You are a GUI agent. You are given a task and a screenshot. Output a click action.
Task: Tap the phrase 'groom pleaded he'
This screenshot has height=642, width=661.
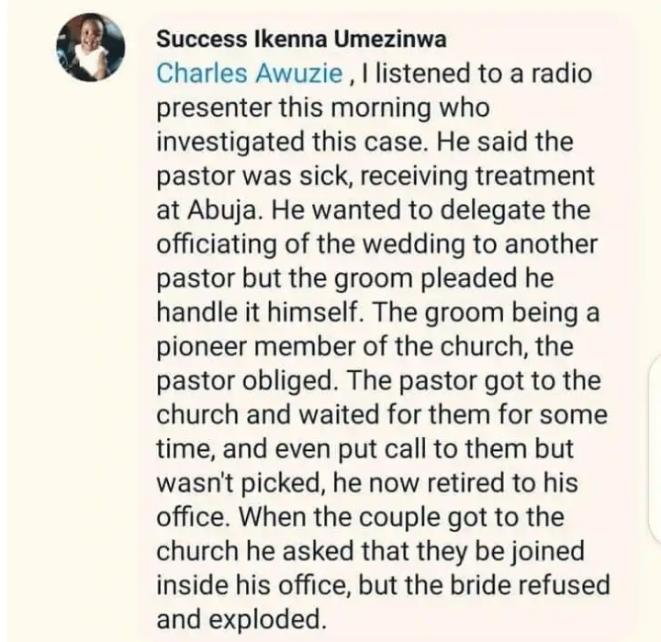[444, 279]
